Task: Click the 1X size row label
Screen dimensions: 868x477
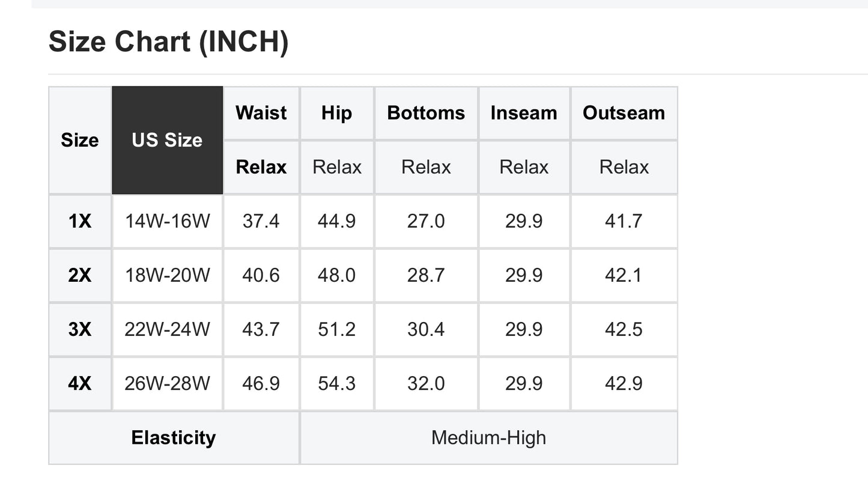Action: tap(80, 221)
